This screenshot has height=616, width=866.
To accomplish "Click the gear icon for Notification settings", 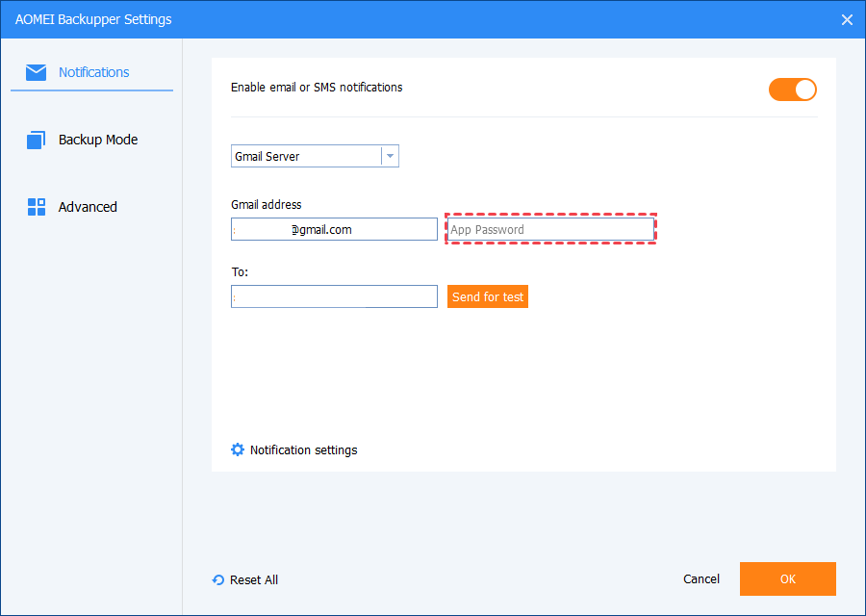I will pyautogui.click(x=238, y=449).
